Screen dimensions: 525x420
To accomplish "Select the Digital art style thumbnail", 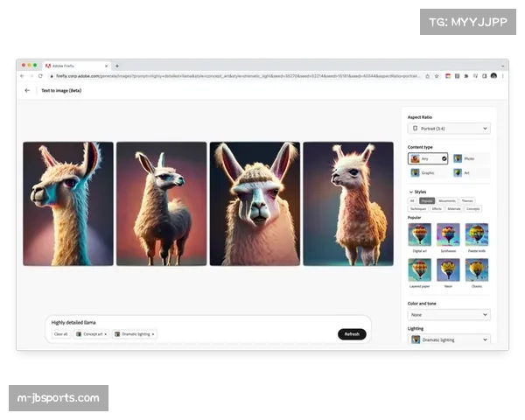I will pyautogui.click(x=419, y=234).
